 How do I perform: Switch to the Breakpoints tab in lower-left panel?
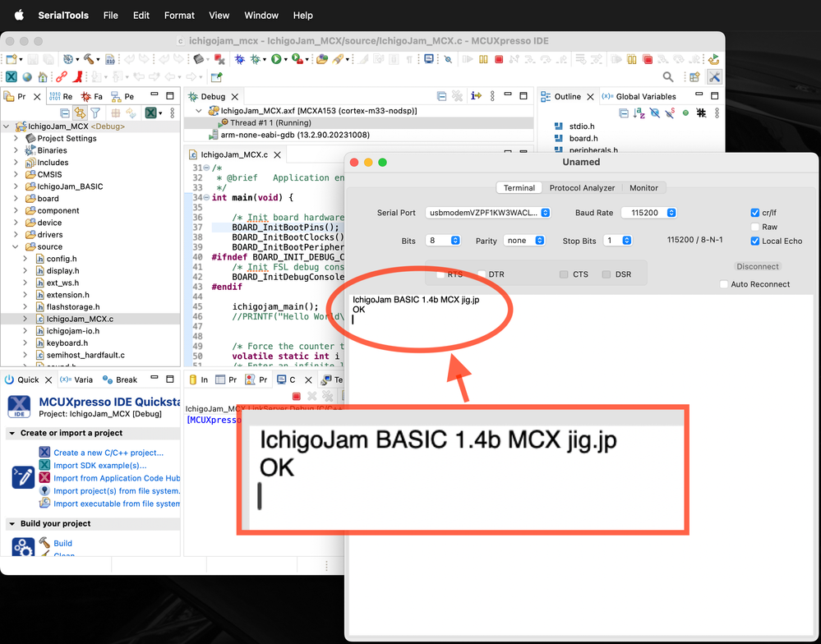coord(120,379)
